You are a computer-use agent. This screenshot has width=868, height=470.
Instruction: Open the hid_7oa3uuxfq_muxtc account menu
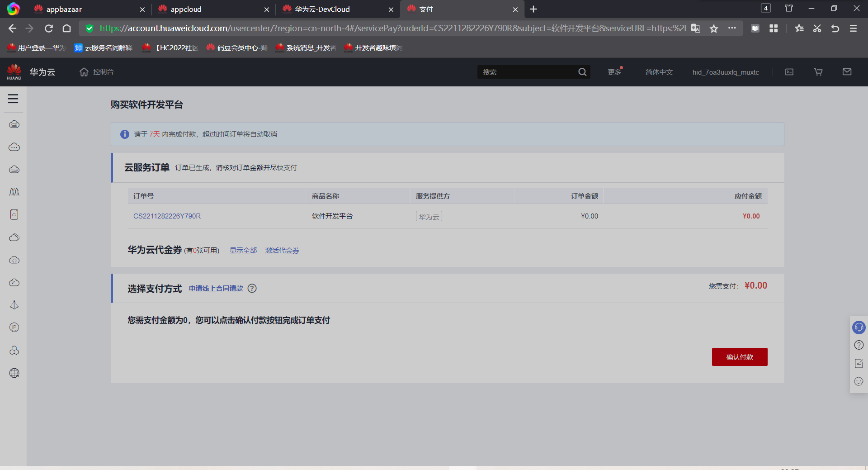pos(726,72)
